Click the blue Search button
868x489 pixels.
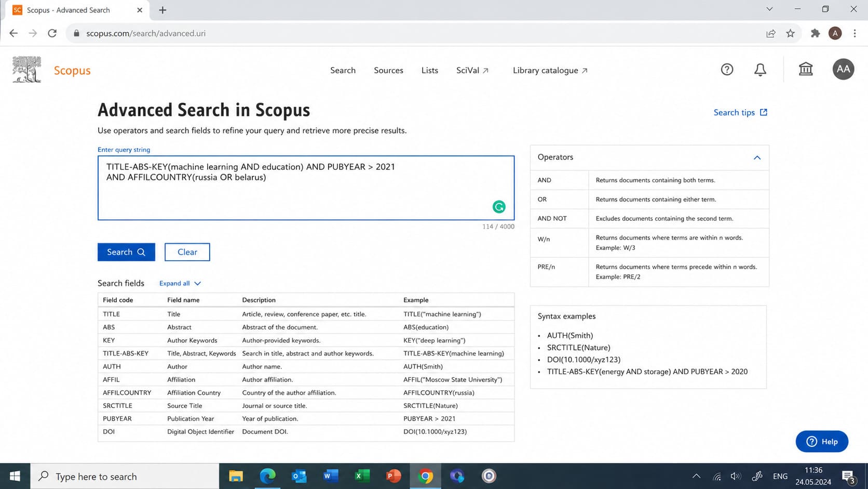pos(126,252)
